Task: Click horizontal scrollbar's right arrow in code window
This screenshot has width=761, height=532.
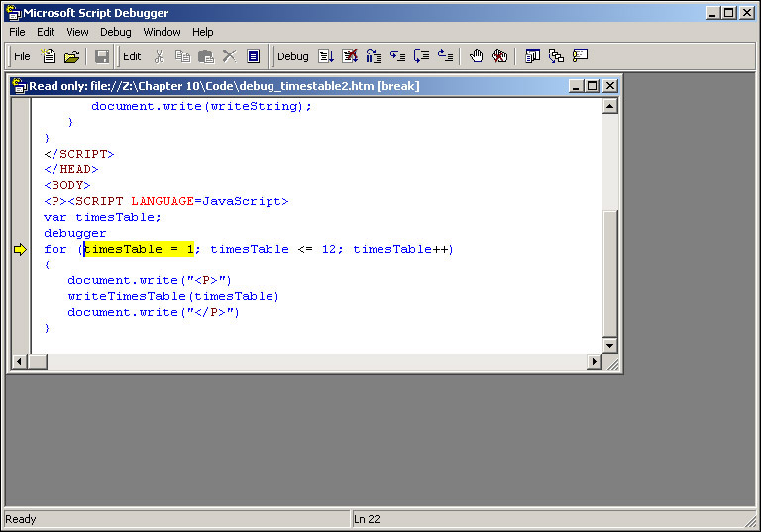Action: (x=595, y=362)
